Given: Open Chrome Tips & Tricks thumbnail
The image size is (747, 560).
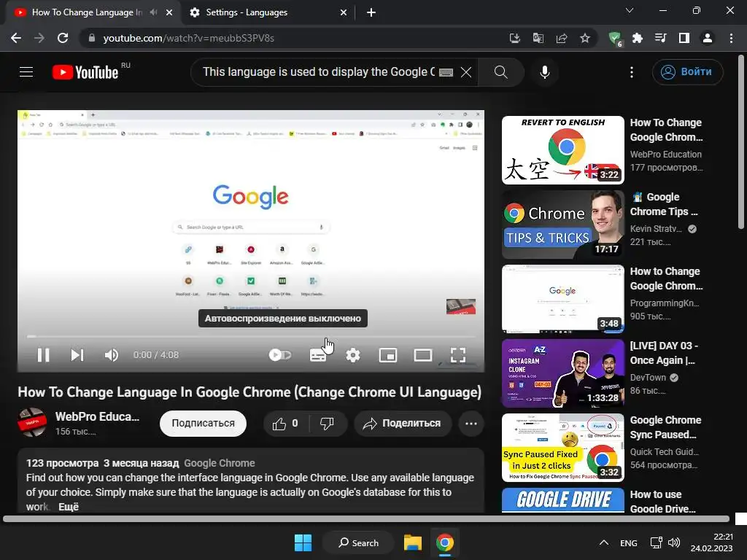Looking at the screenshot, I should [562, 225].
